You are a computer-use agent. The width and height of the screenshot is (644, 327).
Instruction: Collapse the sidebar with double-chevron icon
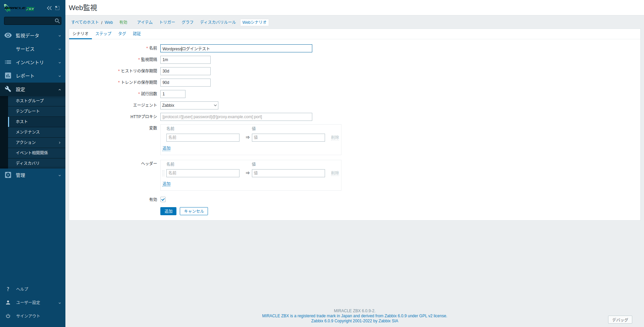tap(49, 8)
